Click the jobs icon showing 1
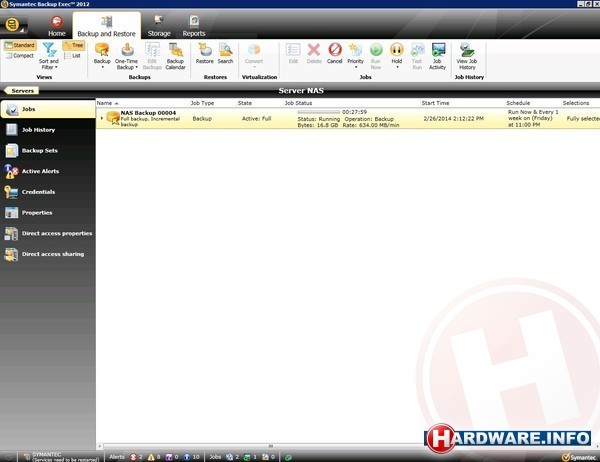This screenshot has height=462, width=600. [247, 457]
